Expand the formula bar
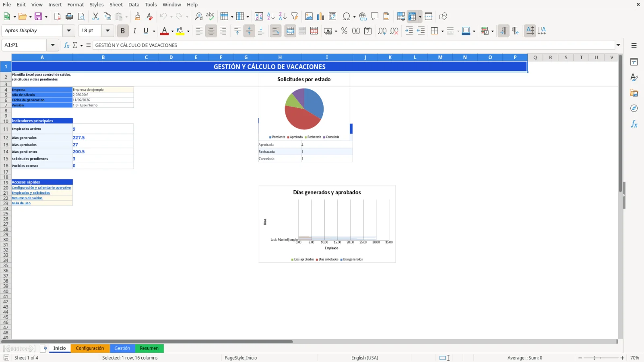Viewport: 644px width, 362px height. (x=619, y=45)
